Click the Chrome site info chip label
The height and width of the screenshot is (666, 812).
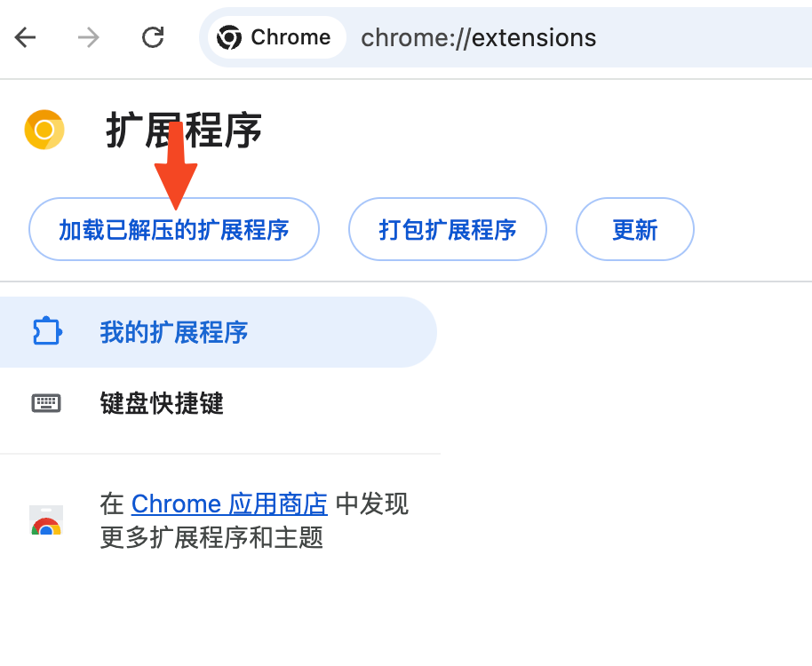click(x=291, y=37)
